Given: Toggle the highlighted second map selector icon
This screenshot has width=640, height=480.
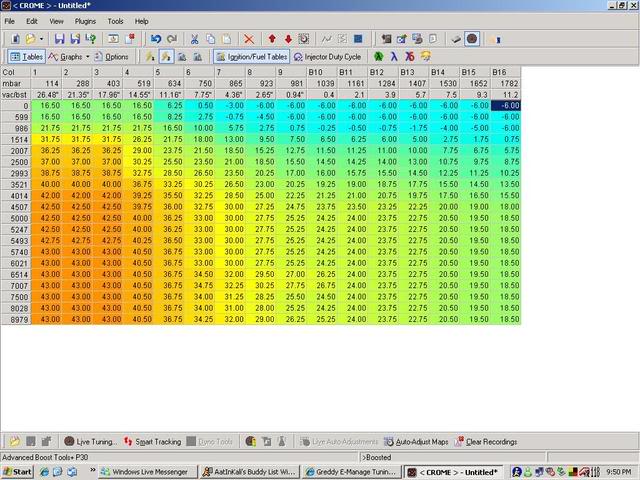Looking at the screenshot, I should point(166,57).
